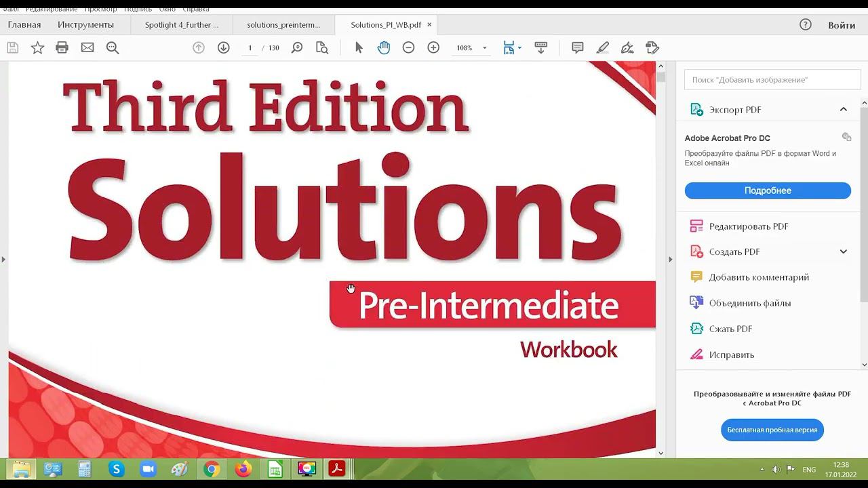Open the page fit options arrow
868x488 pixels.
click(x=519, y=48)
